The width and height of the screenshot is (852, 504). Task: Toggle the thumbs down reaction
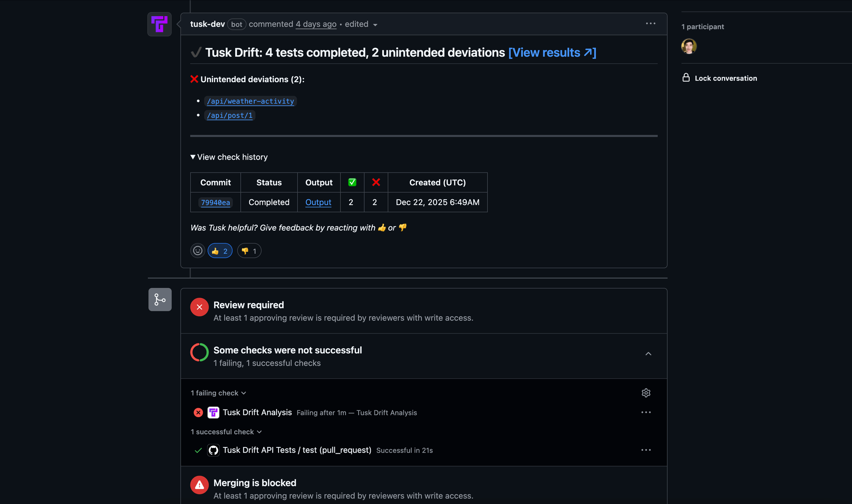pyautogui.click(x=249, y=250)
